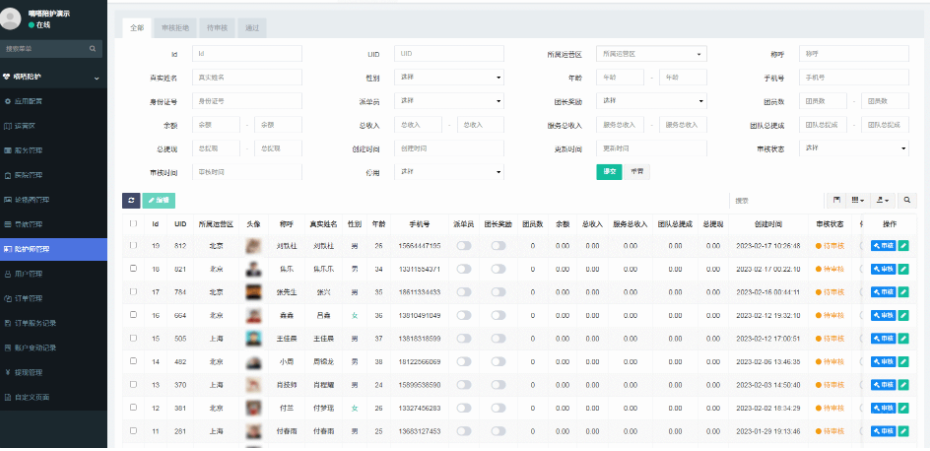Viewport: 930px width, 451px height.
Task: Click the light green edit button beside refresh
Action: [158, 201]
